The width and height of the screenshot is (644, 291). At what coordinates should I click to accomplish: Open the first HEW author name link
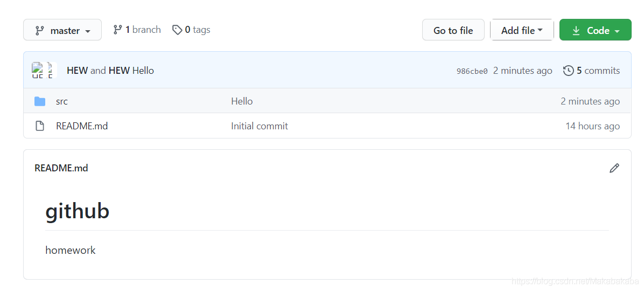[77, 71]
